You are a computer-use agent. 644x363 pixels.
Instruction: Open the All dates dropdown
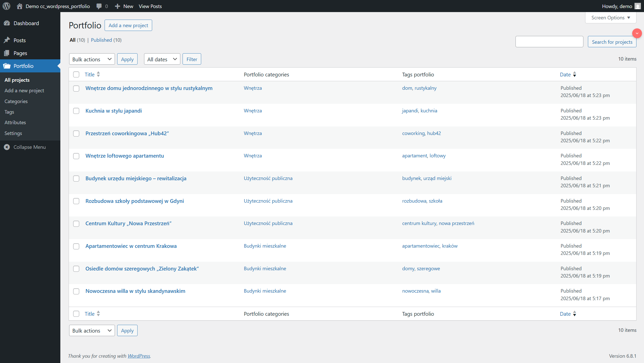pos(162,59)
